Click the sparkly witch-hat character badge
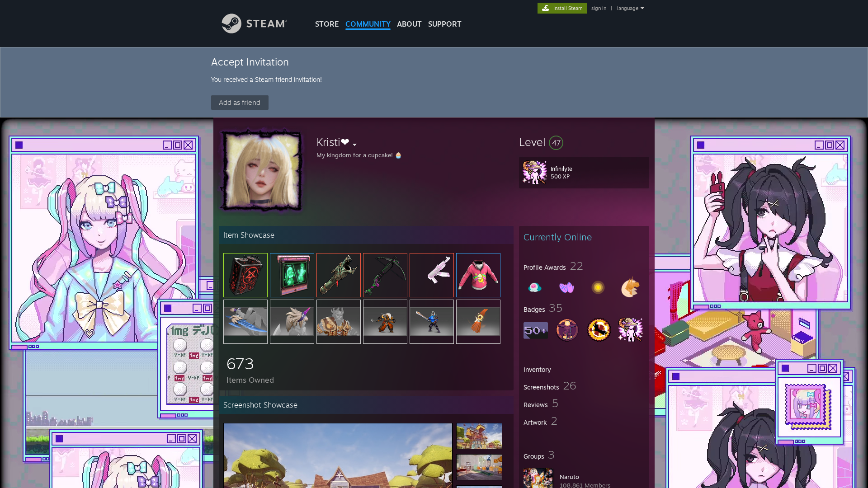This screenshot has width=868, height=488. click(x=631, y=330)
